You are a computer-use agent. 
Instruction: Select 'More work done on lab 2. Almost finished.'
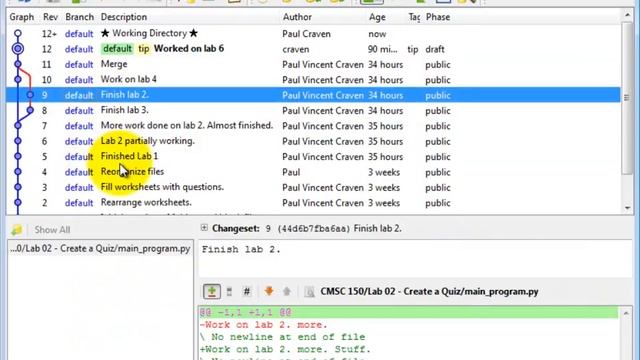click(x=313, y=126)
